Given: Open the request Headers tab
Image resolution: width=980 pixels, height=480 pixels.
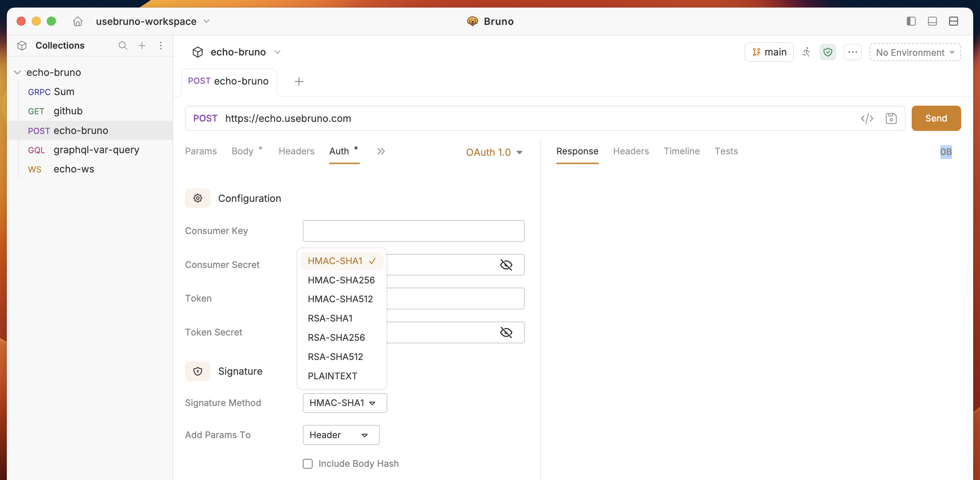Looking at the screenshot, I should pyautogui.click(x=296, y=151).
